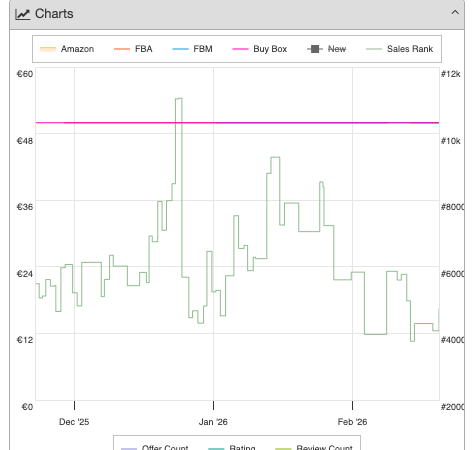Screen dimensions: 474x450
Task: Click the Jan '26 axis label
Action: click(213, 422)
